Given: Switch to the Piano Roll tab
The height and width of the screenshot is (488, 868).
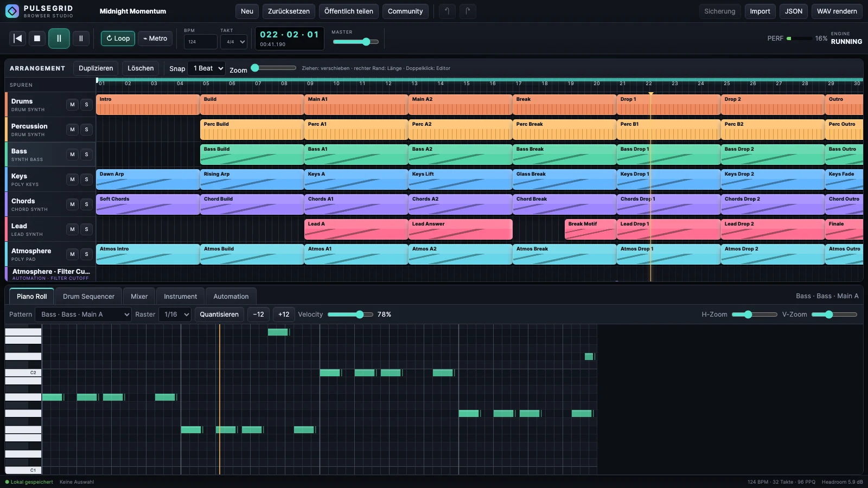Looking at the screenshot, I should point(31,297).
